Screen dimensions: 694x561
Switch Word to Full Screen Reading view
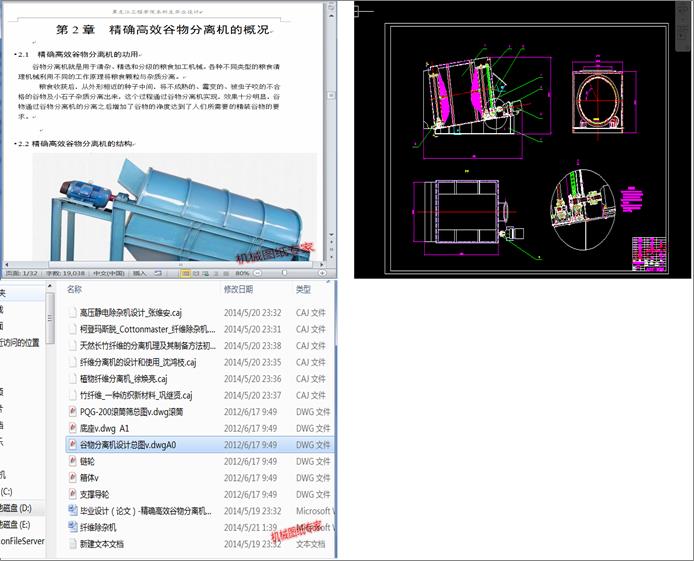(x=197, y=273)
